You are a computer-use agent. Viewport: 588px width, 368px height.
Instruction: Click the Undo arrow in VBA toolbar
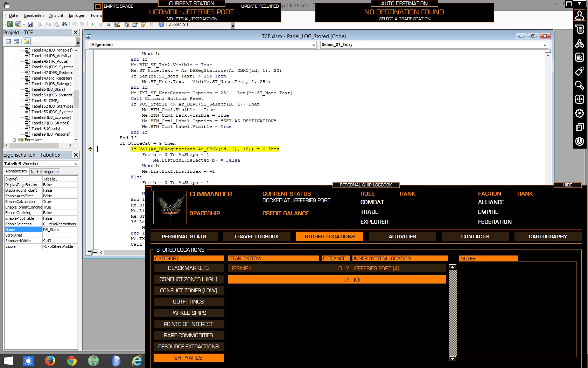[x=74, y=24]
